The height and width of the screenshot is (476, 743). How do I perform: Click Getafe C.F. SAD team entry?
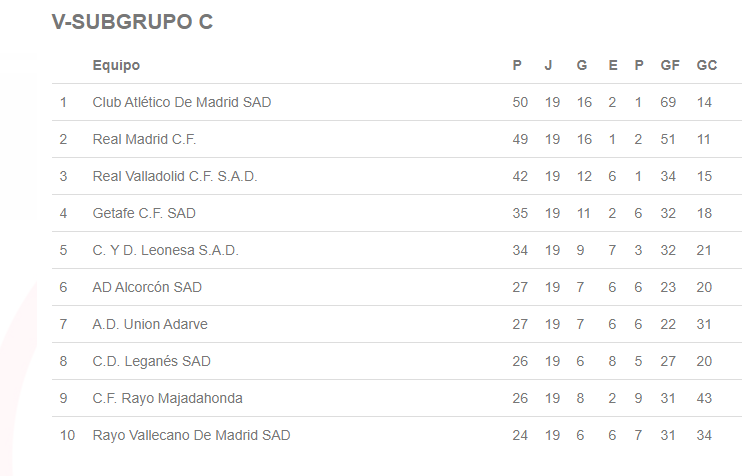(x=144, y=213)
